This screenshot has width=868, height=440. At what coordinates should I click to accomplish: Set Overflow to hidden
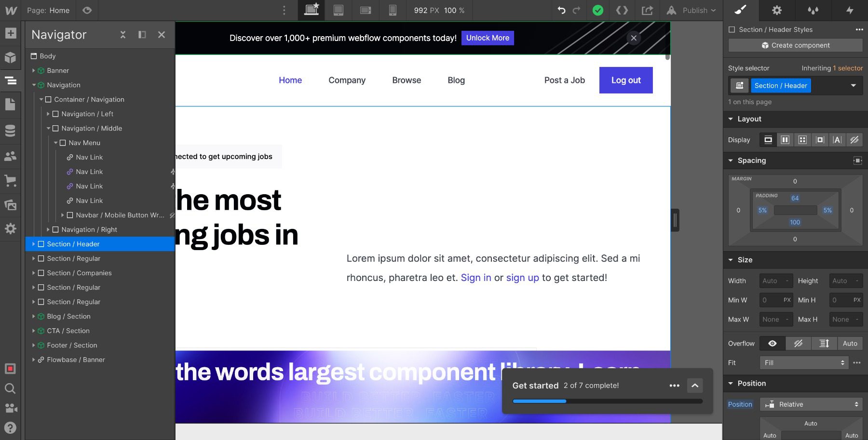pyautogui.click(x=798, y=343)
